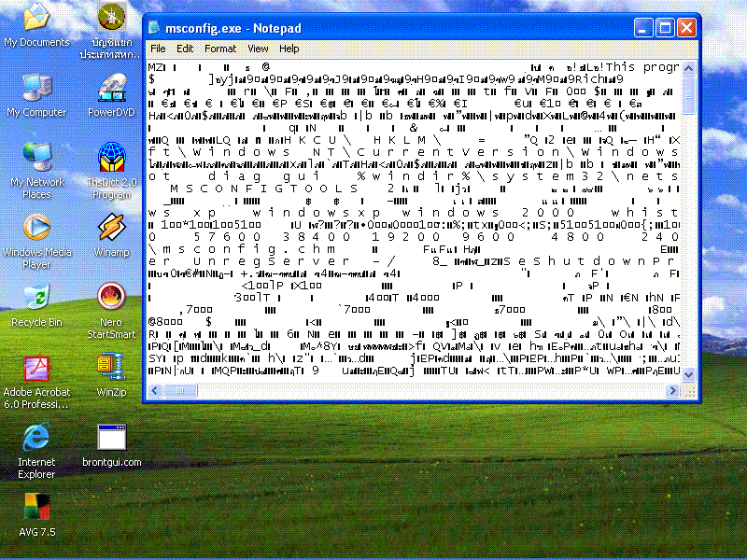
Task: Select the AVG 7.5 desktop icon
Action: click(x=36, y=515)
